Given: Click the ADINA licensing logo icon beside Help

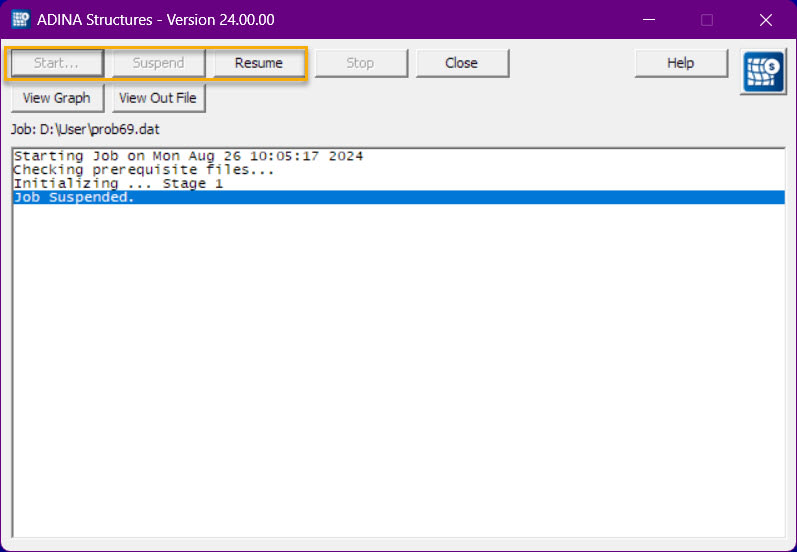Looking at the screenshot, I should tap(763, 72).
